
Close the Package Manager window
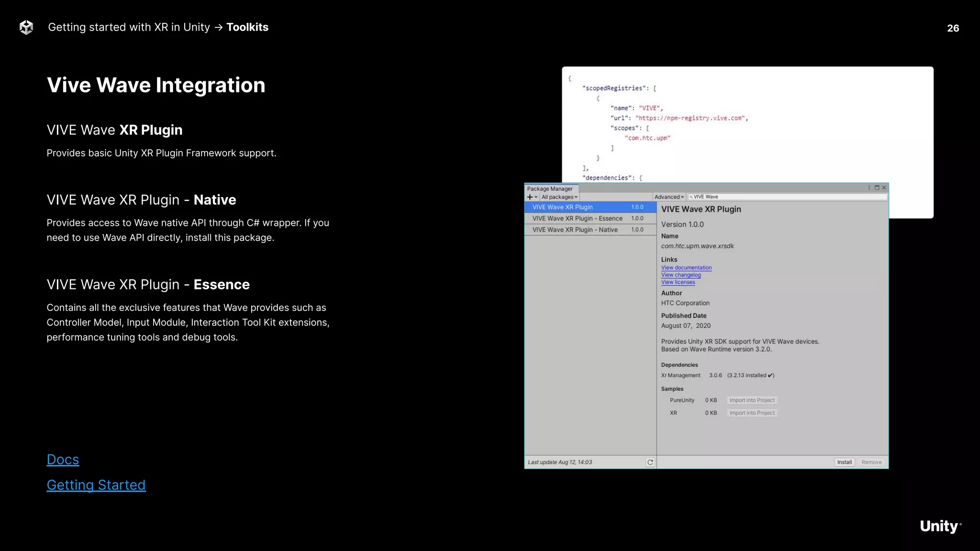(x=884, y=187)
